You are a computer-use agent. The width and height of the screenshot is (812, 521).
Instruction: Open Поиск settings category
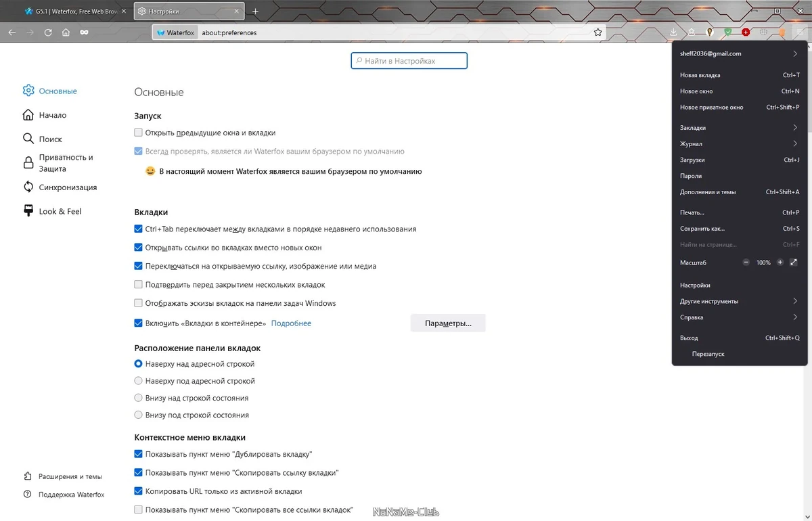coord(43,139)
